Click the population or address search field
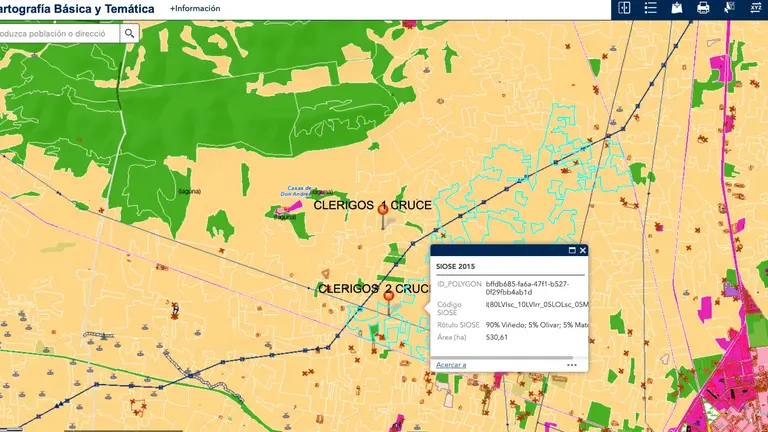Image resolution: width=768 pixels, height=432 pixels. 60,33
